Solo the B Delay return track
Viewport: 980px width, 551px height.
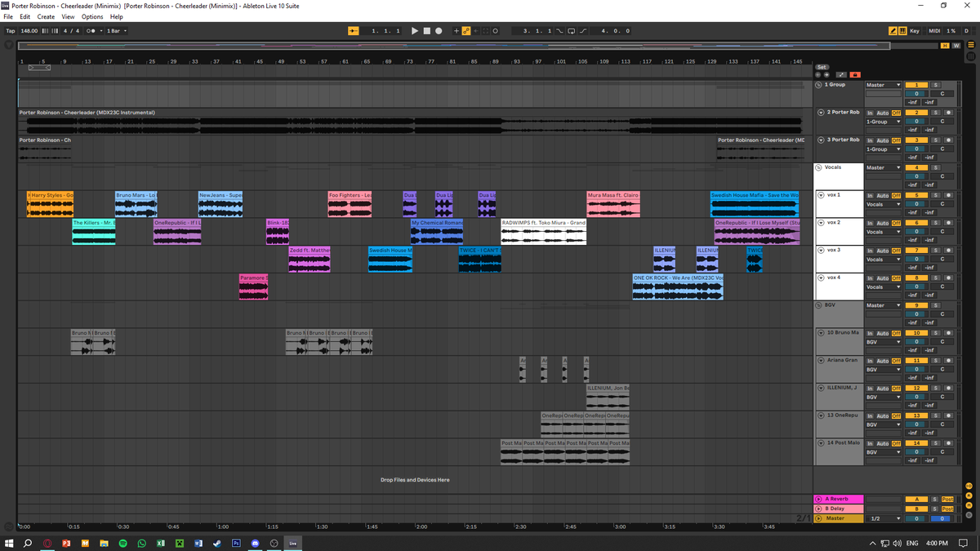[x=936, y=509]
